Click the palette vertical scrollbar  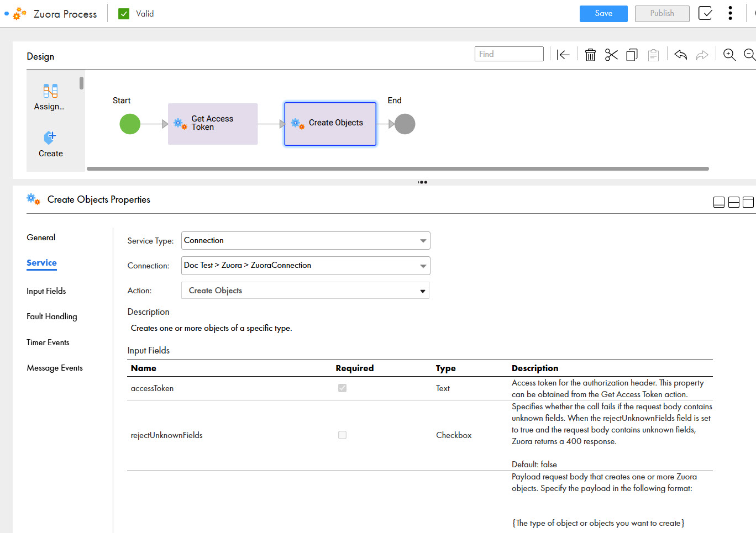coord(81,83)
